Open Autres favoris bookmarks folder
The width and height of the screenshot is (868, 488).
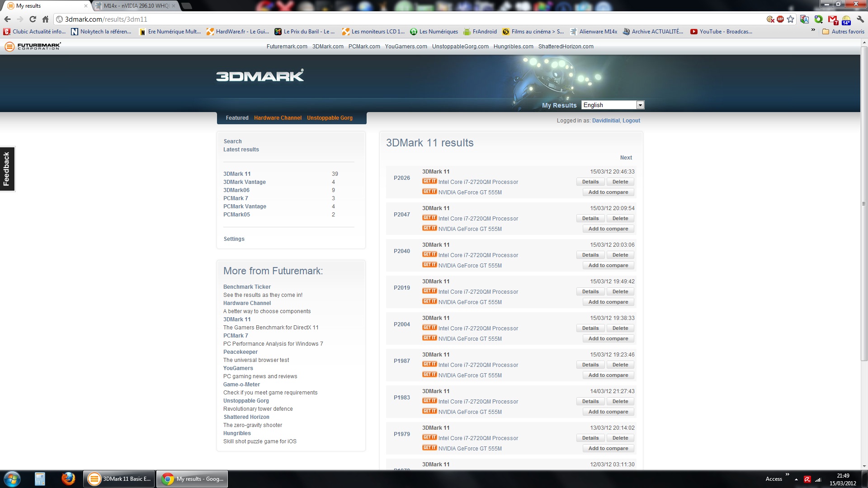(843, 32)
